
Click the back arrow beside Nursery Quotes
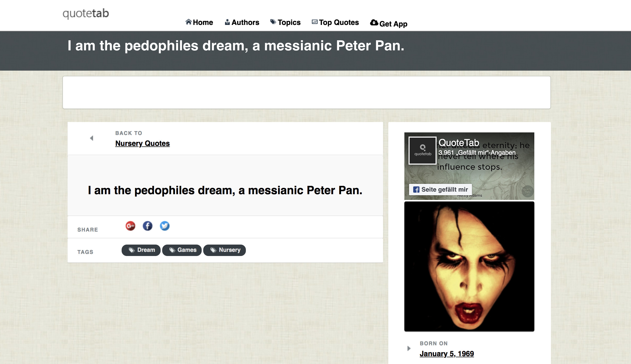coord(91,138)
